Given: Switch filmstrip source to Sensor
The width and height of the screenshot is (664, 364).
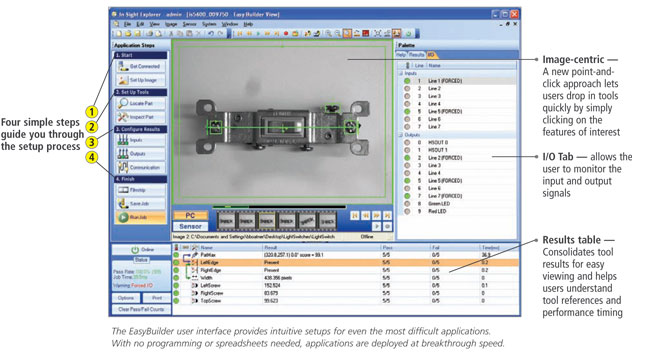Looking at the screenshot, I should (190, 226).
